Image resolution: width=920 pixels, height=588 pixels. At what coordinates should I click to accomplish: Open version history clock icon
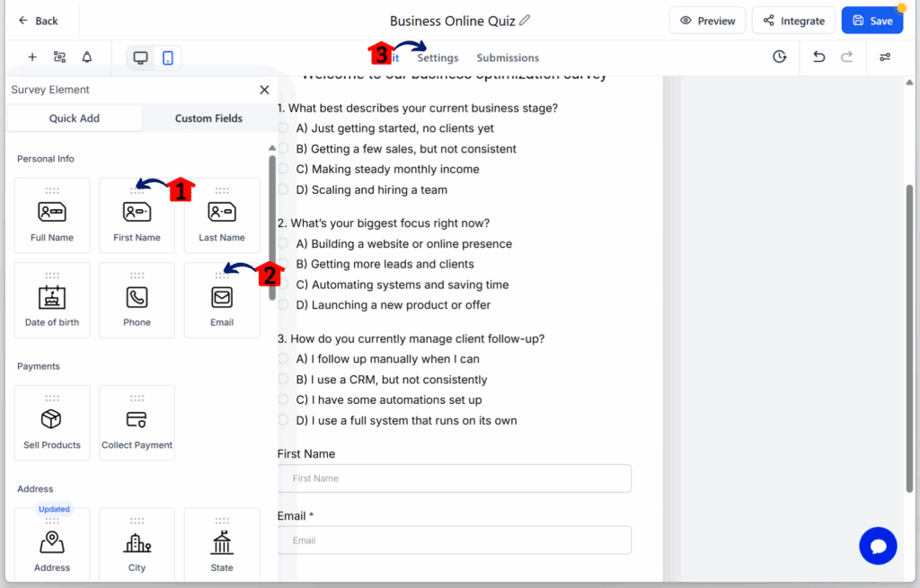[779, 57]
